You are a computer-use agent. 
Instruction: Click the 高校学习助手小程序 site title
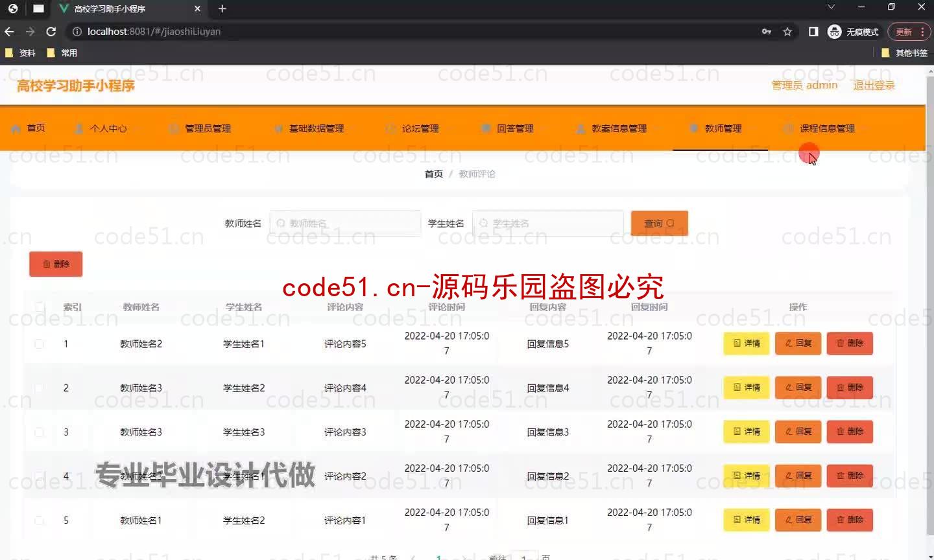pyautogui.click(x=76, y=86)
